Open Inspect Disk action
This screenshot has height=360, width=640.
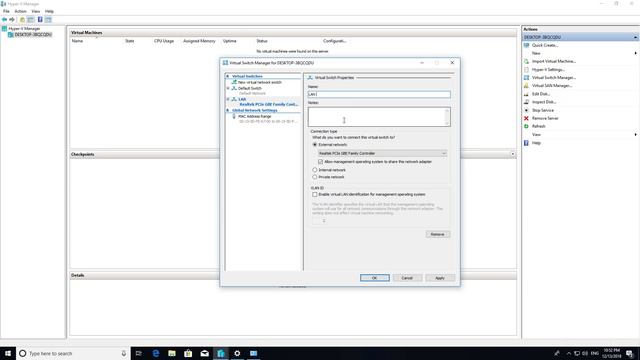544,102
